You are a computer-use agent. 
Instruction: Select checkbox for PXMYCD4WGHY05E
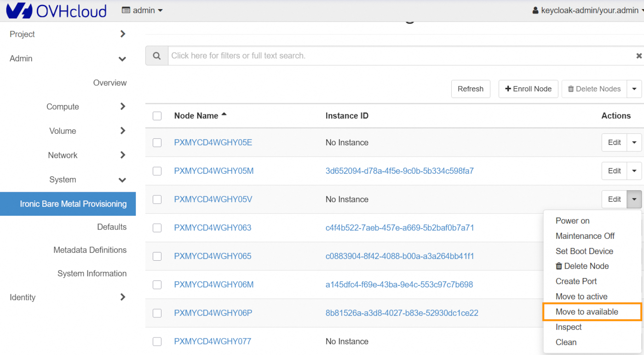pyautogui.click(x=157, y=143)
